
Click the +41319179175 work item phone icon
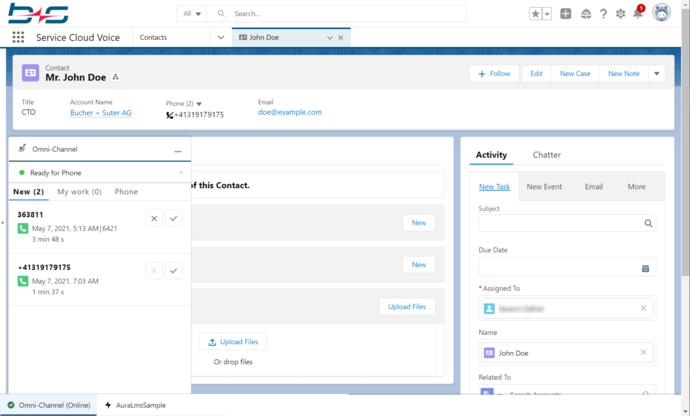[23, 281]
